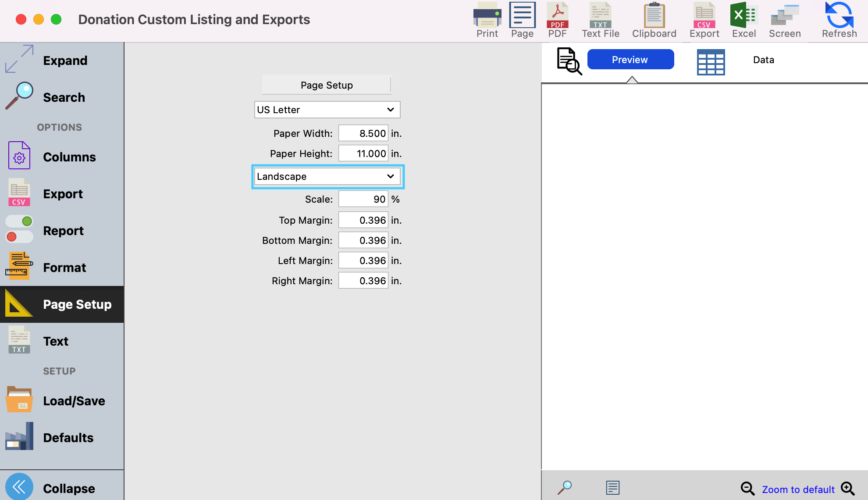Open the Text File export icon
The image size is (868, 500).
click(x=600, y=15)
